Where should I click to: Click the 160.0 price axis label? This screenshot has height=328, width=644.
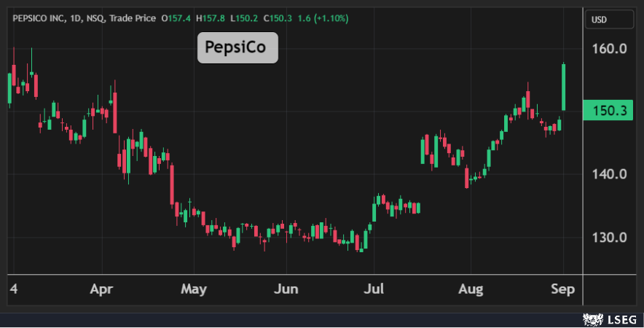(x=610, y=50)
